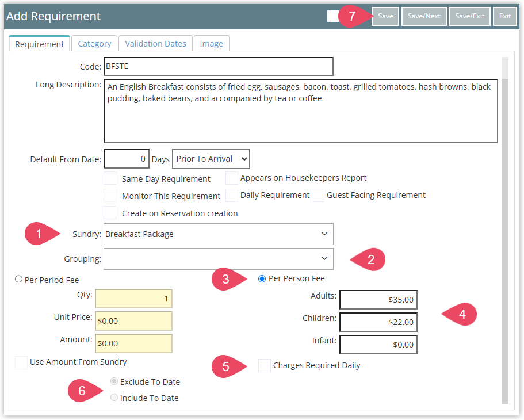Switch to the Validation Dates tab
524x420 pixels.
(155, 44)
